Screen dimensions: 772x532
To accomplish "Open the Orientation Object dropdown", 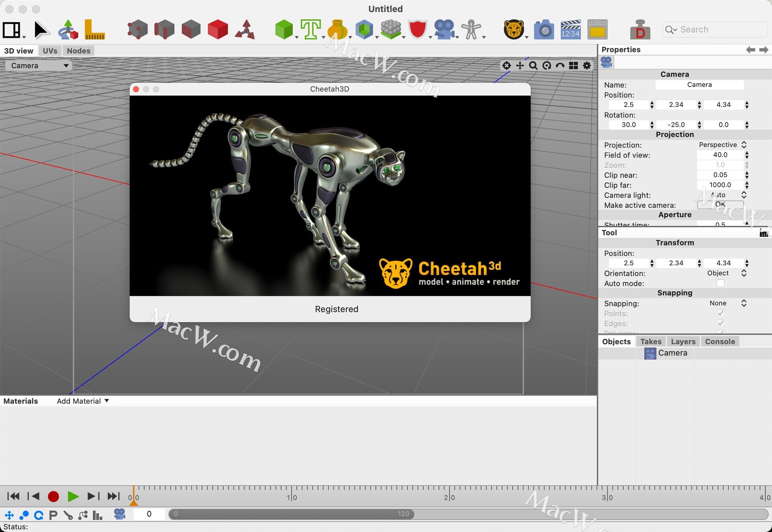I will point(722,273).
